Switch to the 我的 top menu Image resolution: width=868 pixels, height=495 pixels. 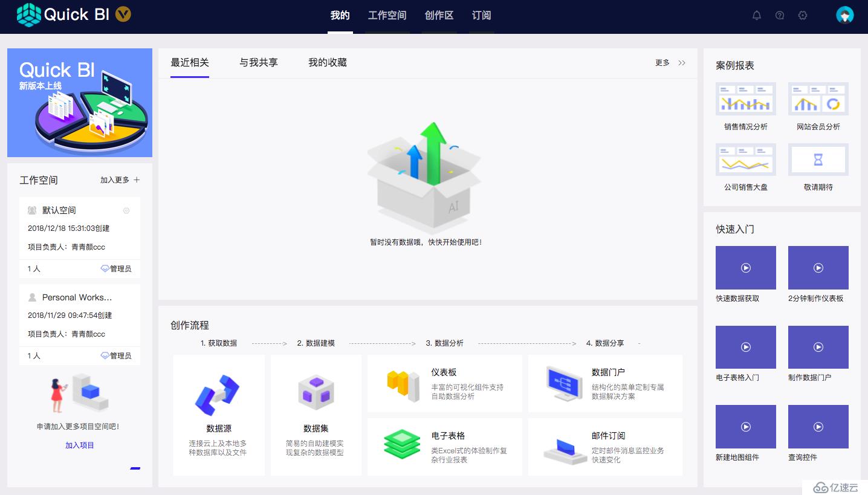(340, 15)
